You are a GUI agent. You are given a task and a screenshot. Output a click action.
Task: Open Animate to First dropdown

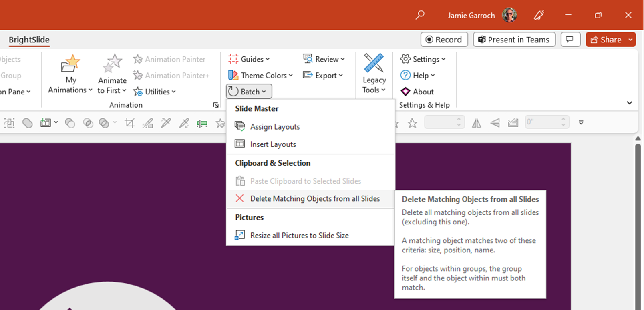click(x=112, y=74)
